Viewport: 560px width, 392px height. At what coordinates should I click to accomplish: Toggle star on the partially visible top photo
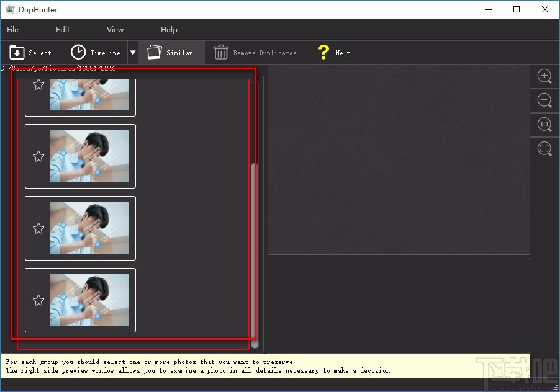point(38,85)
